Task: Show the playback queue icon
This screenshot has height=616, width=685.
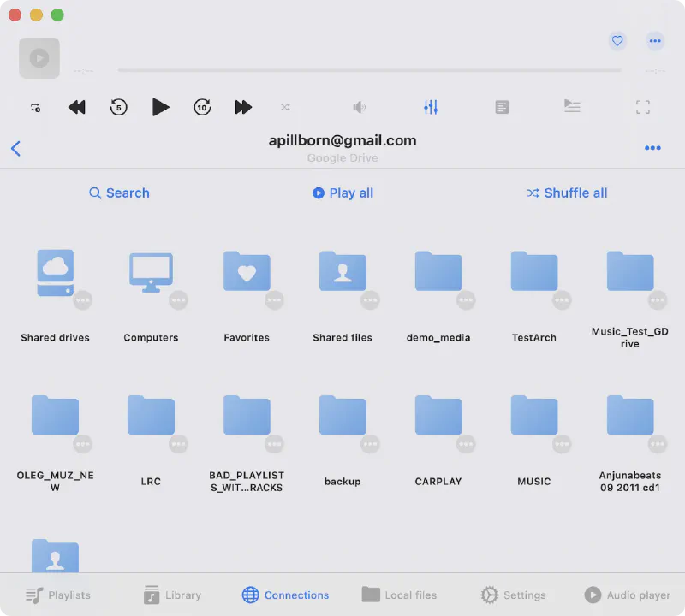Action: [x=572, y=106]
